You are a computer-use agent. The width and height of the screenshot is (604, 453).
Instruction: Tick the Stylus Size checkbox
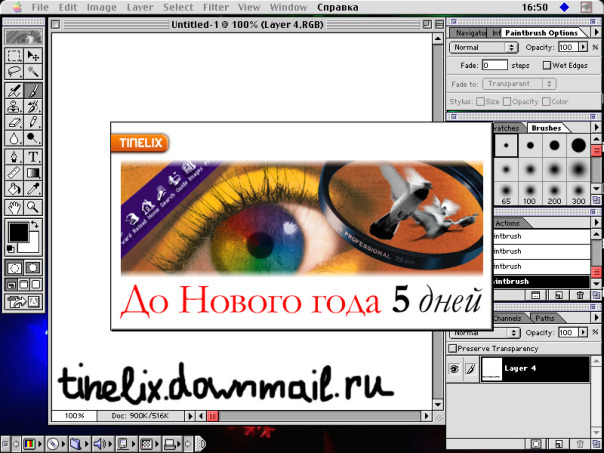tap(480, 102)
